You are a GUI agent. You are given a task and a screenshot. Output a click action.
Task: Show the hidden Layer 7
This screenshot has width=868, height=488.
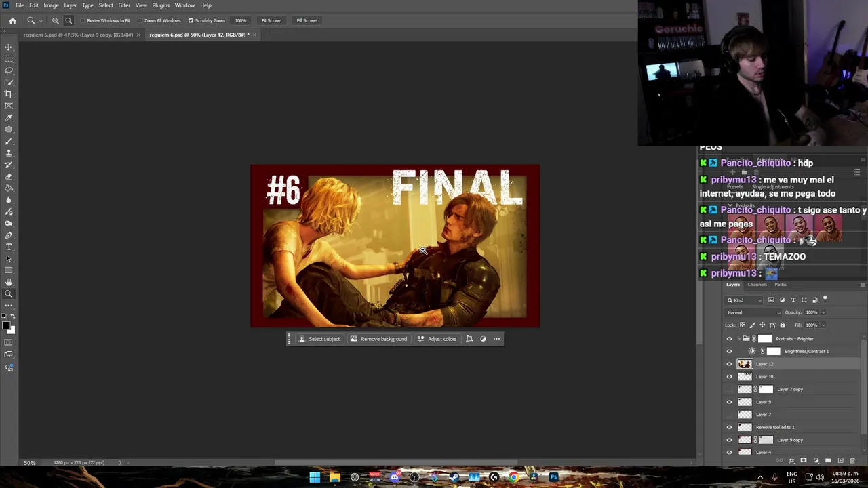pyautogui.click(x=730, y=414)
